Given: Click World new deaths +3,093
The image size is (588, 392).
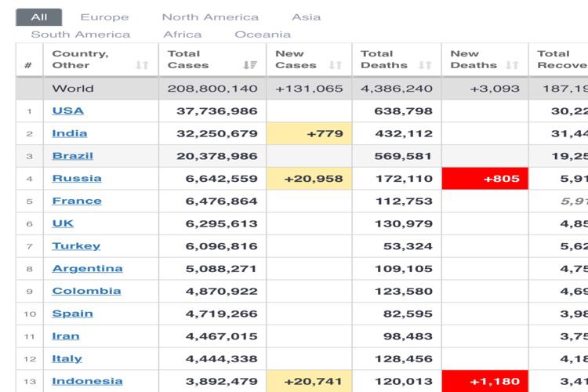Looking at the screenshot, I should tap(495, 89).
